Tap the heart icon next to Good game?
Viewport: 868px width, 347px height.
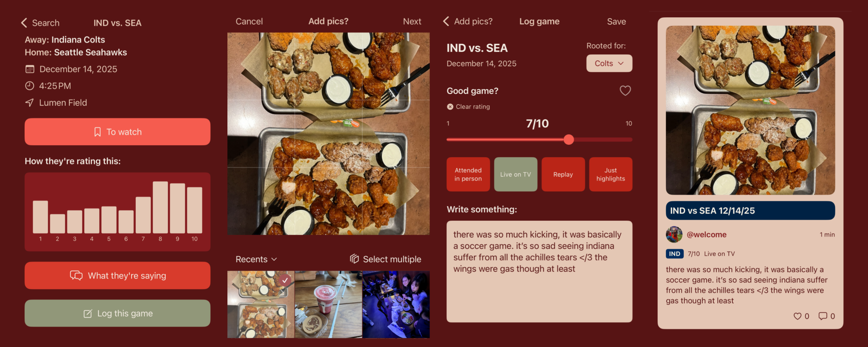point(625,91)
